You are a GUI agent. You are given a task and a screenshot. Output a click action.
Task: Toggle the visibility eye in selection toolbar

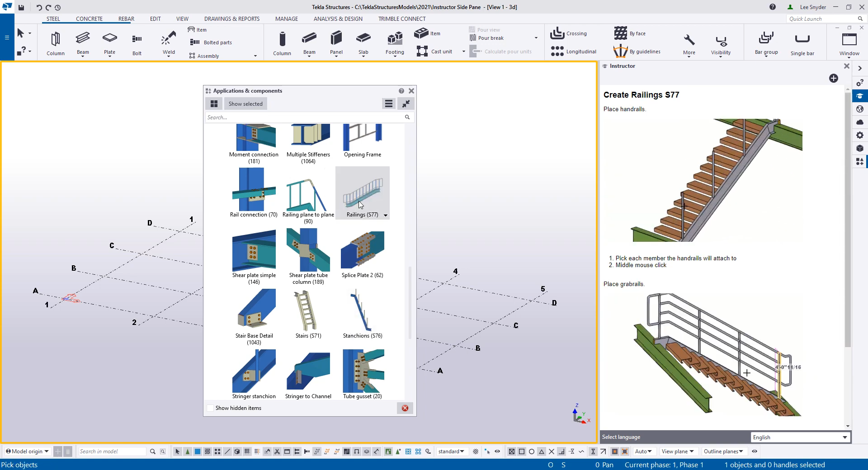[x=497, y=451]
